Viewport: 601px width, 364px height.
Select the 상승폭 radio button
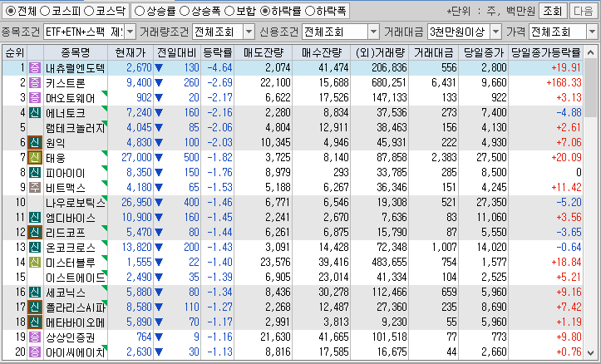(x=185, y=11)
